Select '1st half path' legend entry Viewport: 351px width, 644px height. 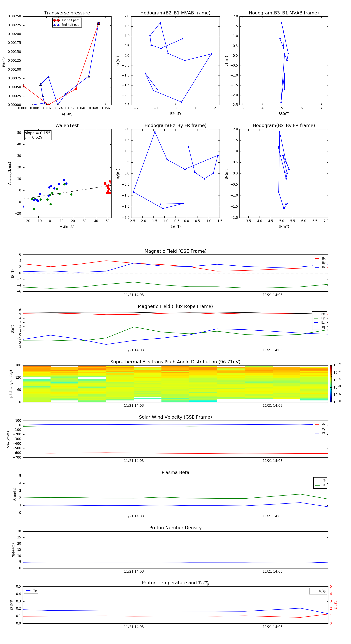point(67,20)
